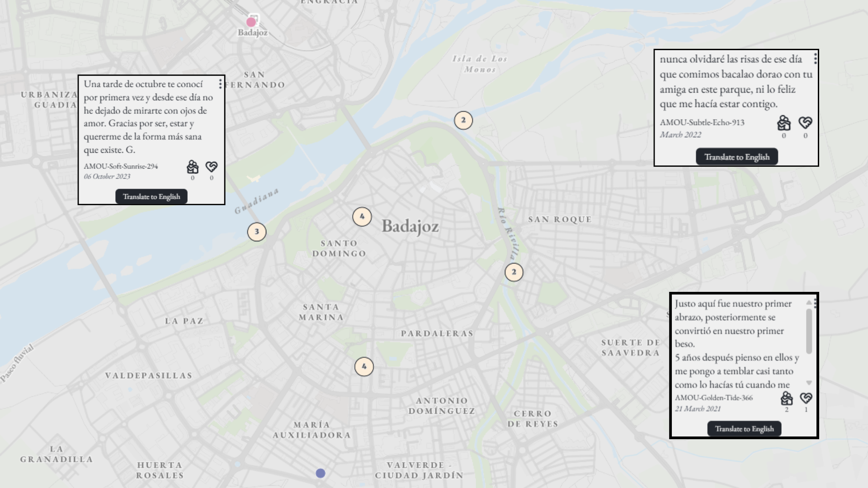The width and height of the screenshot is (868, 488).
Task: Click hug icon on Golden-Tide-366 note
Action: (x=787, y=398)
